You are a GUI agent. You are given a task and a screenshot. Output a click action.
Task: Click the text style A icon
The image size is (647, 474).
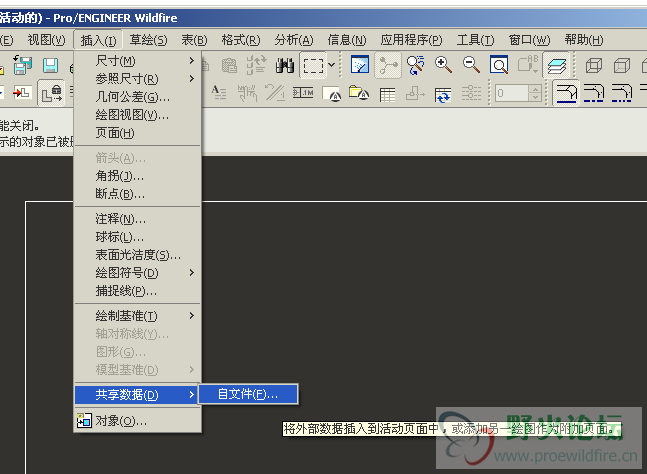click(x=219, y=93)
